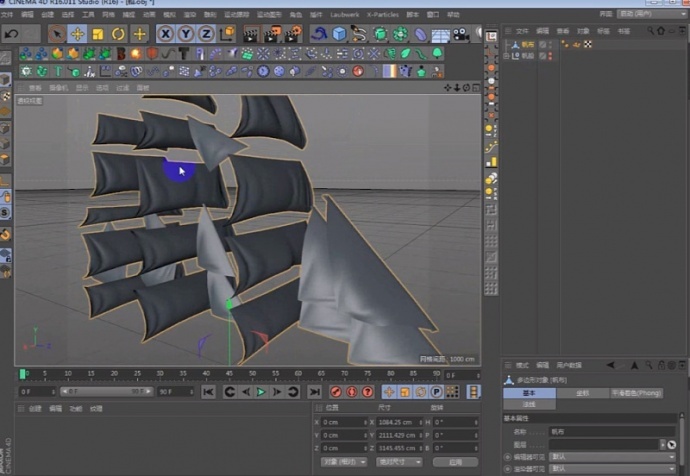
Task: Add a Cube primitive object
Action: coord(340,34)
